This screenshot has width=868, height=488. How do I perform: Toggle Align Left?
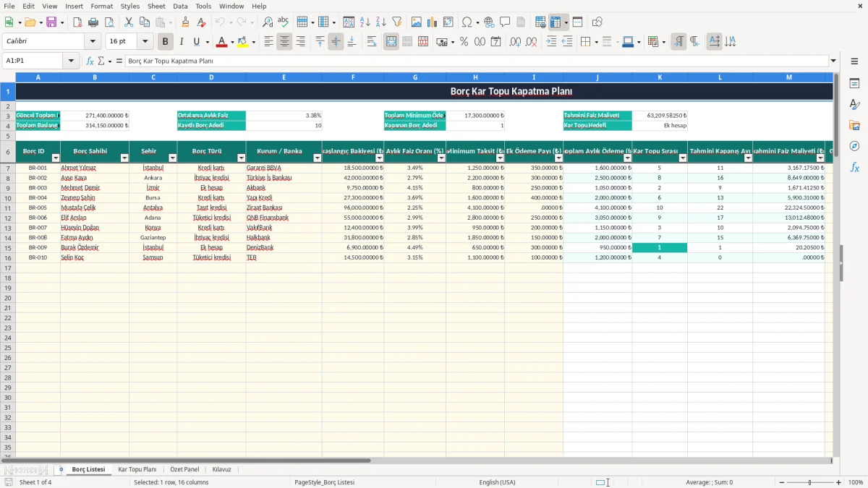click(268, 42)
